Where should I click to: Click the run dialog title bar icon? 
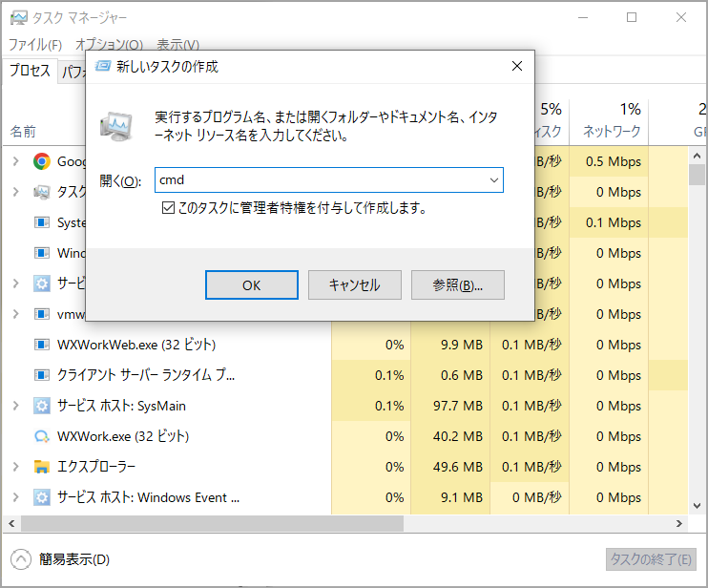(x=102, y=67)
